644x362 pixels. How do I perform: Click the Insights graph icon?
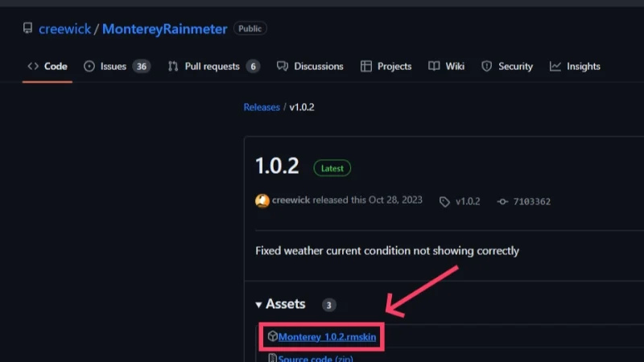pyautogui.click(x=555, y=66)
